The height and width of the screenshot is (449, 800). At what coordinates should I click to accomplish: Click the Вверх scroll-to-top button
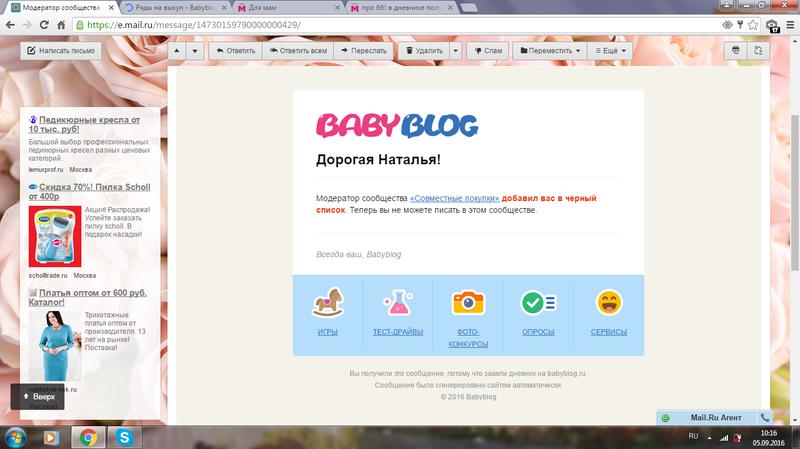(x=38, y=397)
